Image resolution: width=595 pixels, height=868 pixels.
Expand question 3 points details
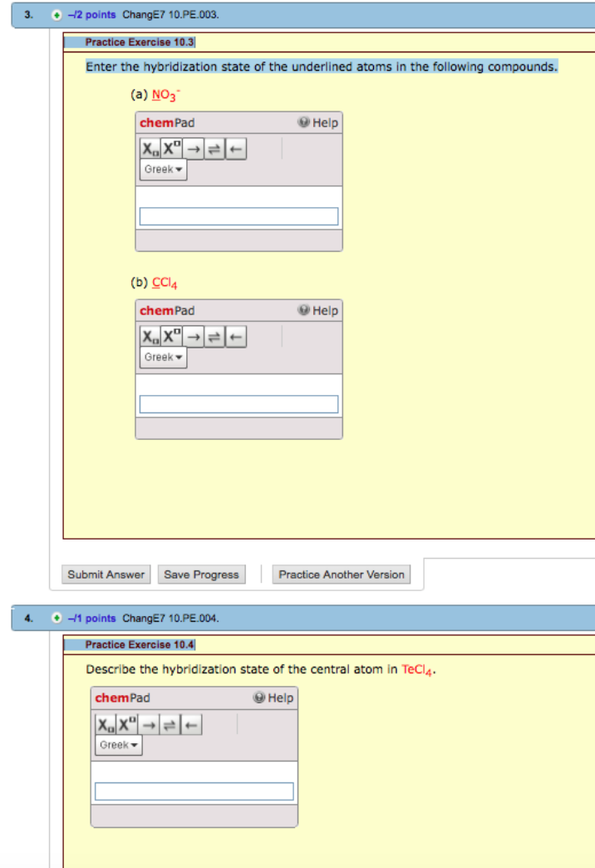(x=56, y=15)
